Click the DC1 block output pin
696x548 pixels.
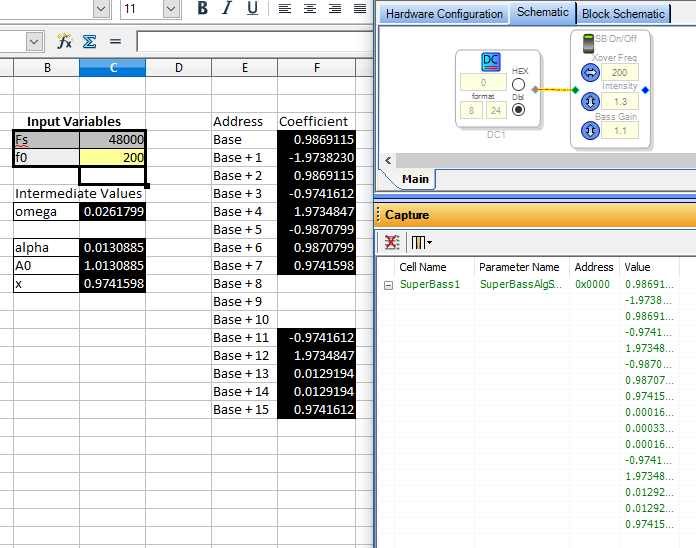click(535, 90)
